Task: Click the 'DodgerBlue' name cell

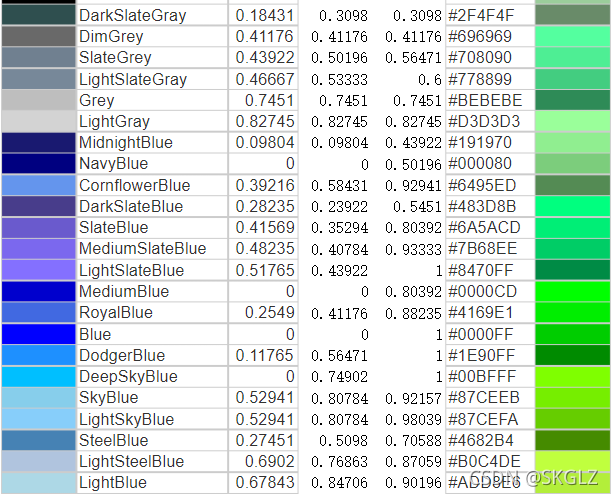Action: point(152,355)
